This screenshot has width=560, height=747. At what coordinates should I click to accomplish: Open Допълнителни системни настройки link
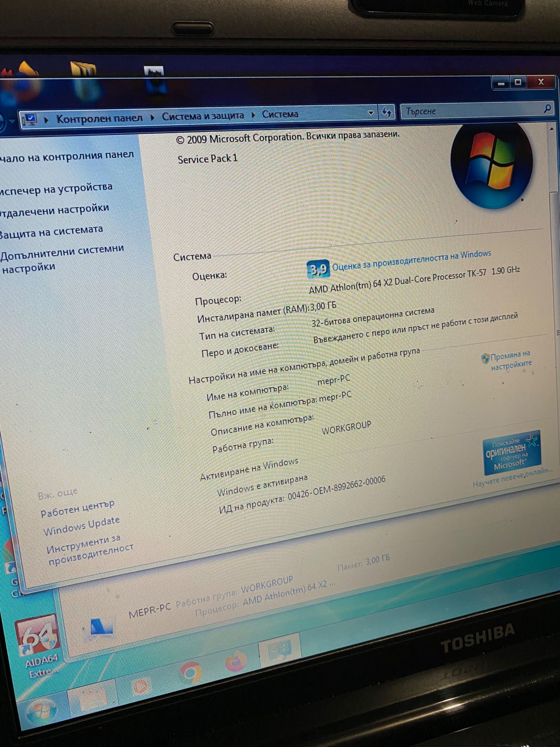[x=62, y=259]
